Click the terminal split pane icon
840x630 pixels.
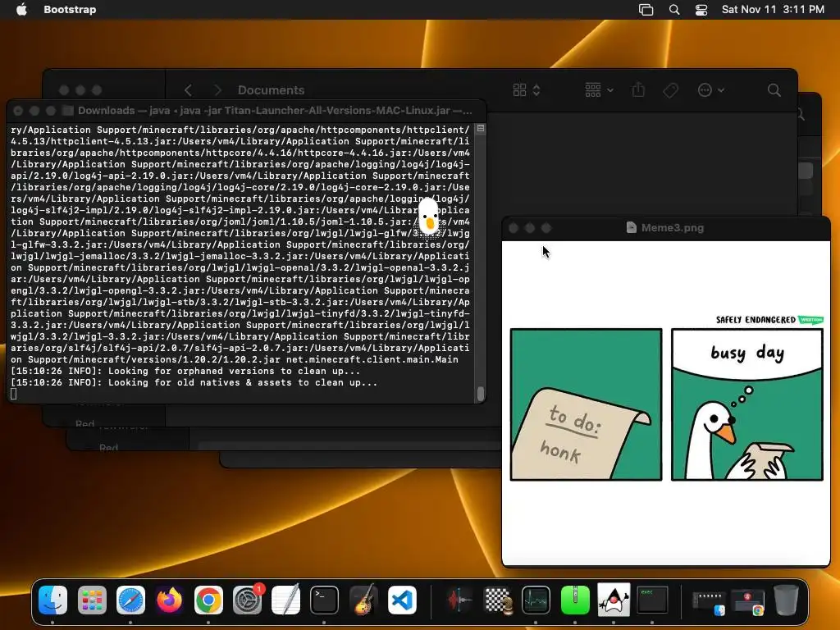pos(481,129)
